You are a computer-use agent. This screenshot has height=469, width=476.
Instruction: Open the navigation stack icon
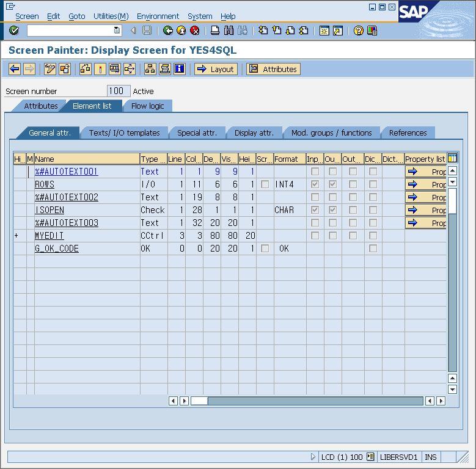pos(165,69)
